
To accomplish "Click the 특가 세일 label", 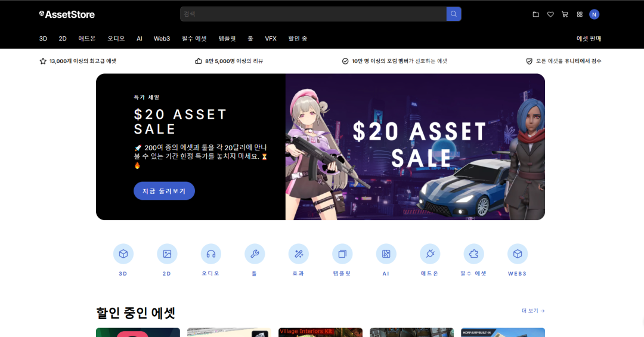I will click(147, 97).
